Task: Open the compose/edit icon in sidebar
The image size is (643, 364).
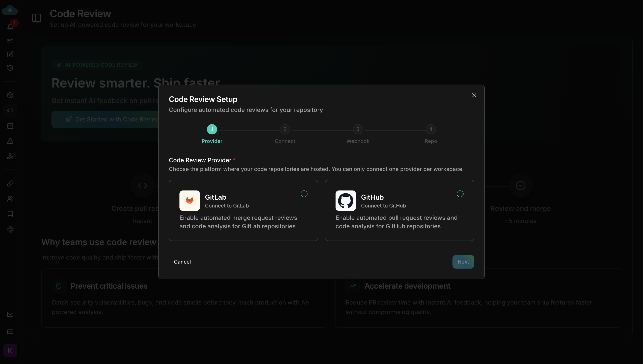Action: click(10, 54)
